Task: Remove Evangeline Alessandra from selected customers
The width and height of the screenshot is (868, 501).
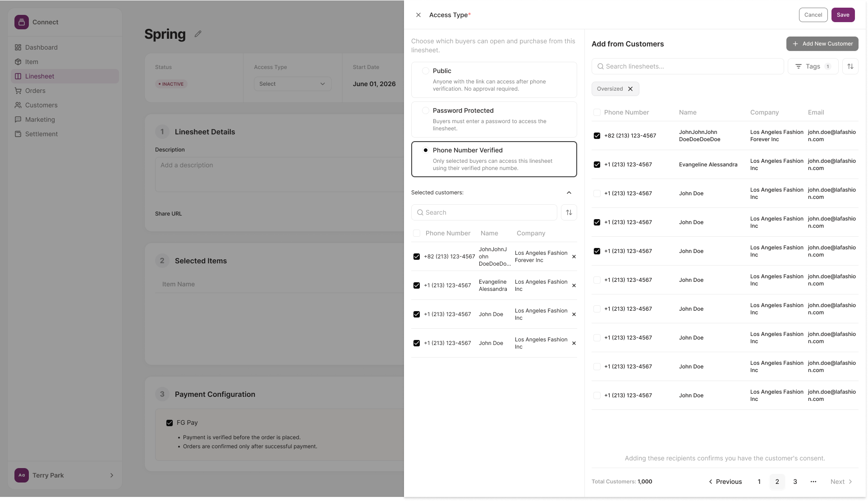Action: pos(574,285)
